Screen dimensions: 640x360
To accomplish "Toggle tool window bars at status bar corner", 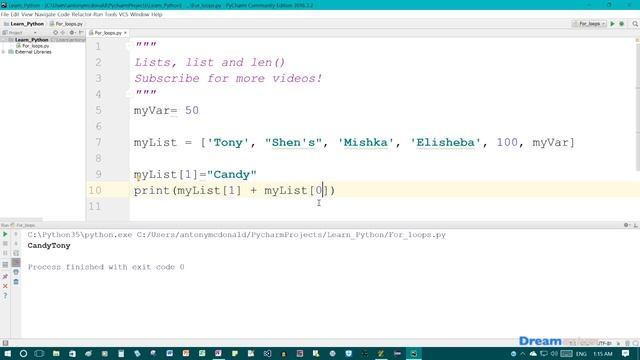I will click(5, 343).
